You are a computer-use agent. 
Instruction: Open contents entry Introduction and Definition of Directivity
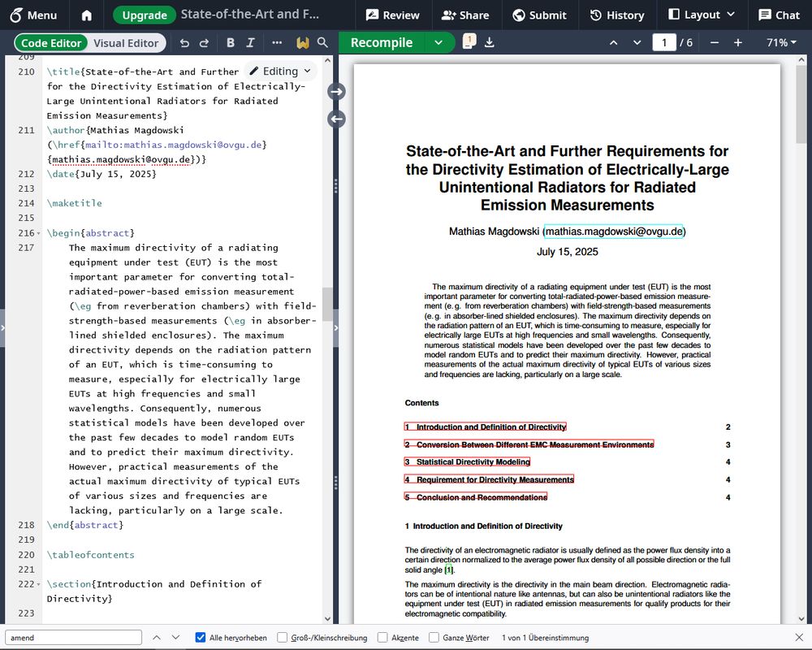coord(486,427)
